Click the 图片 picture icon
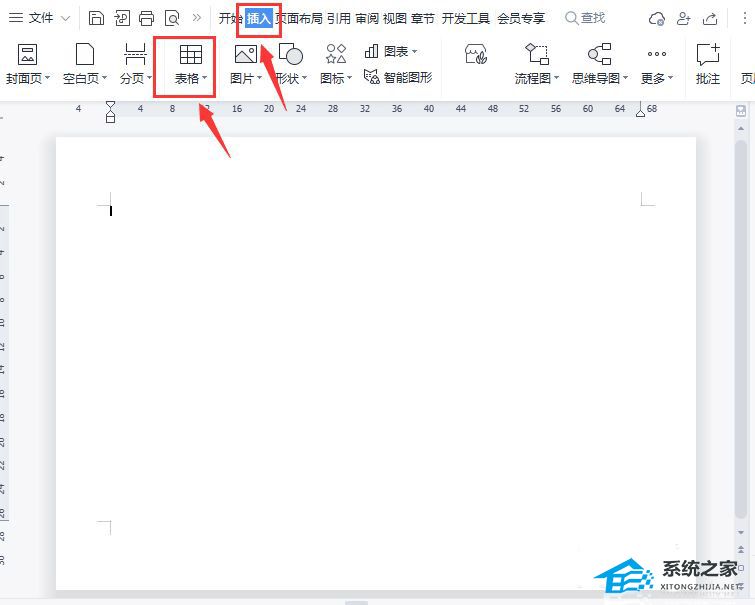The width and height of the screenshot is (755, 605). (246, 54)
